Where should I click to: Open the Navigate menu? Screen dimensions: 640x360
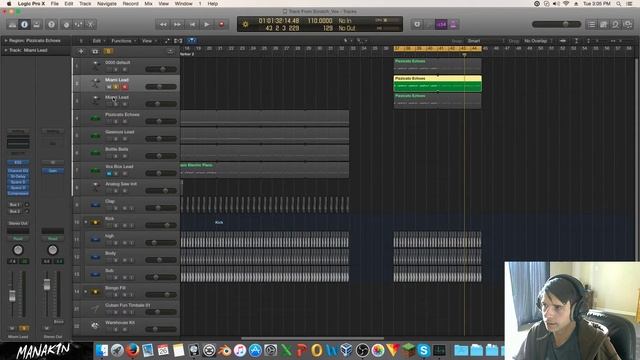(x=107, y=3)
